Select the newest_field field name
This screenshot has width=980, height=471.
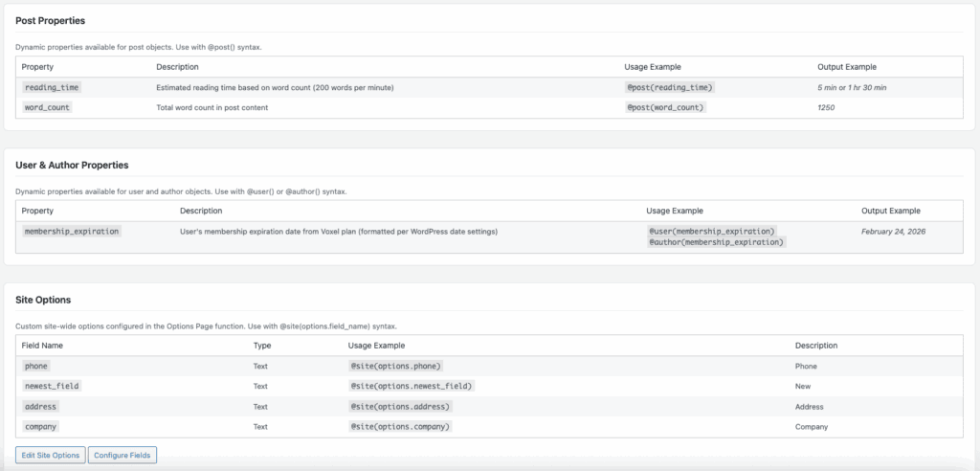(52, 386)
